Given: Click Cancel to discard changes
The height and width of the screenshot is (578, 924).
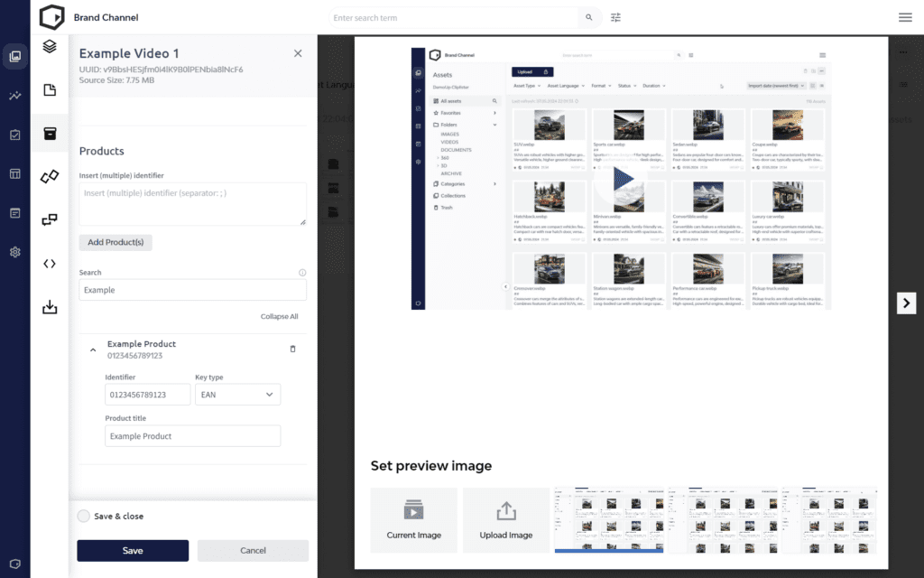Looking at the screenshot, I should coord(253,551).
